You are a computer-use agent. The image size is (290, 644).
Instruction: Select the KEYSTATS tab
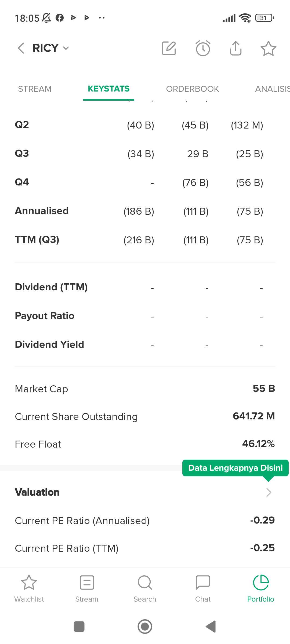pyautogui.click(x=108, y=89)
